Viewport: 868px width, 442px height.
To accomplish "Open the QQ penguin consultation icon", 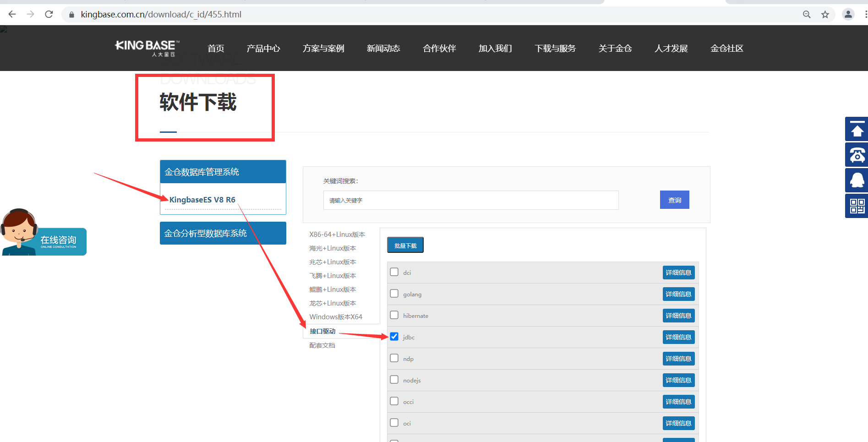I will [856, 180].
